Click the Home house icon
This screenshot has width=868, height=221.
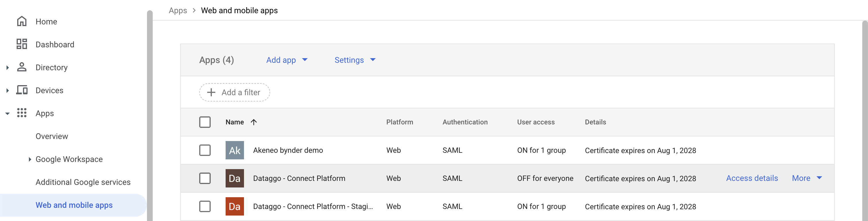click(x=22, y=21)
